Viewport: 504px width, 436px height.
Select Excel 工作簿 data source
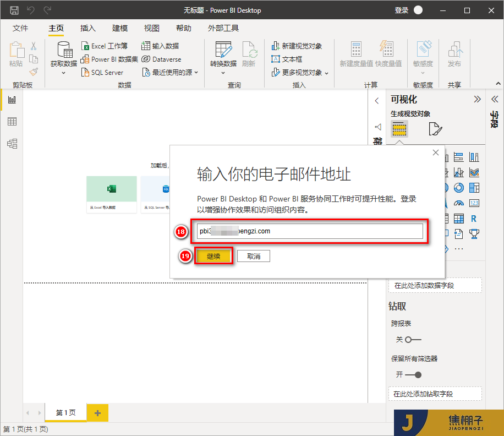pyautogui.click(x=105, y=46)
